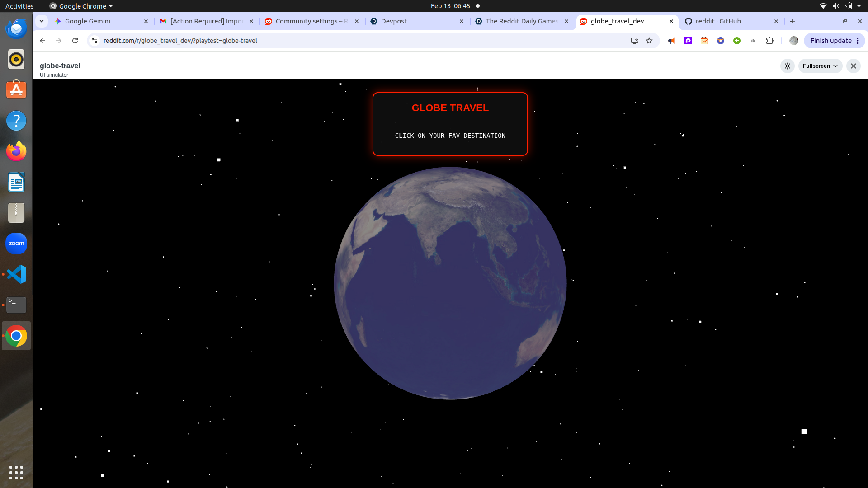
Task: Open the Zoom app in dock
Action: click(16, 244)
